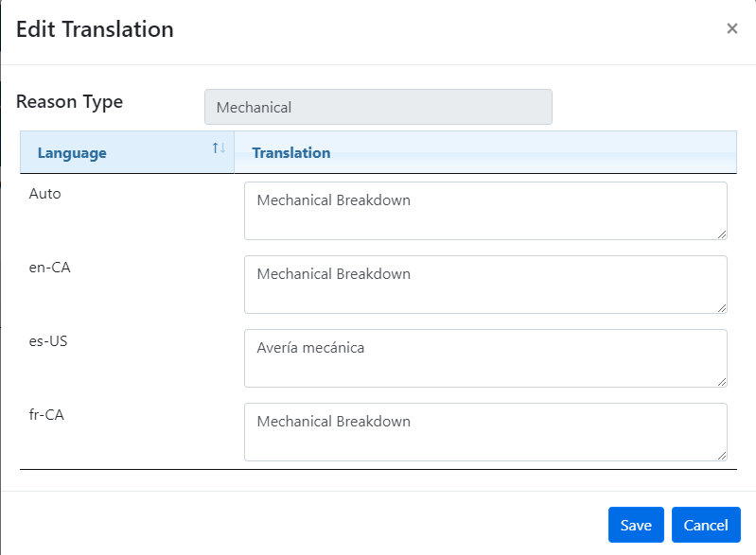Click the es-US language cell

click(48, 340)
